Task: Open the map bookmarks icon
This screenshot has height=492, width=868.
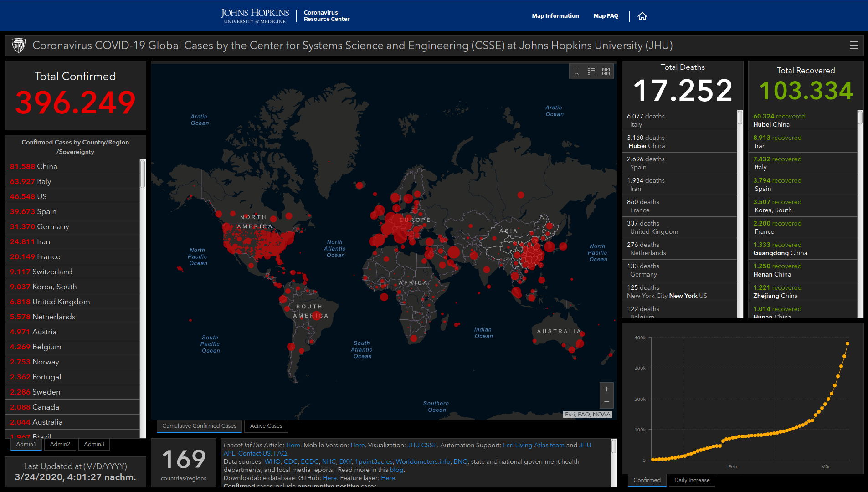Action: pyautogui.click(x=577, y=72)
